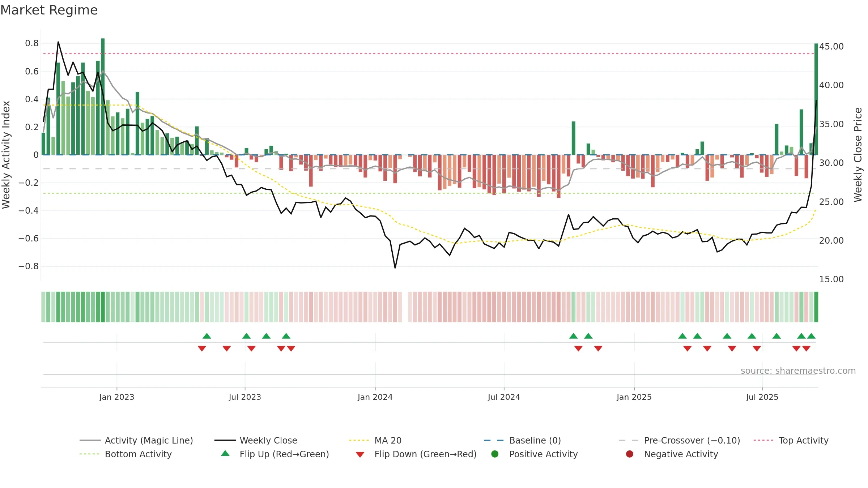The width and height of the screenshot is (868, 488).
Task: Click the Weekly Close Price axis title
Action: click(x=858, y=155)
